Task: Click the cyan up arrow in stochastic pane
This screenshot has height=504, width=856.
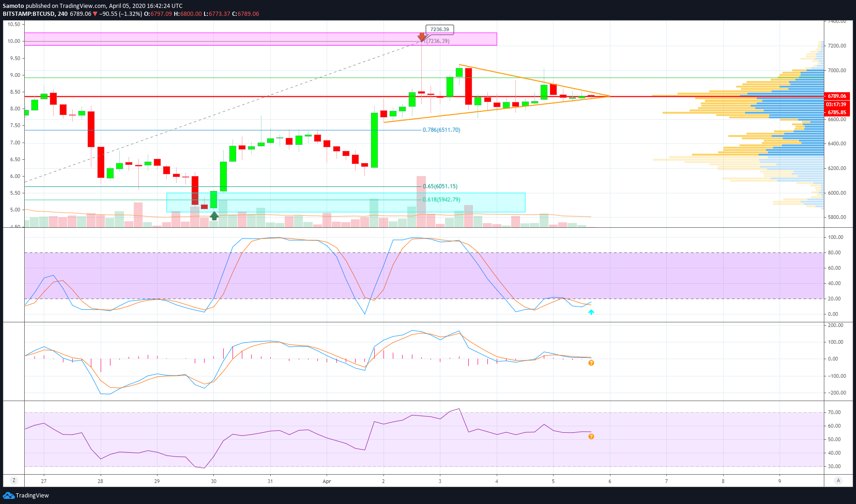Action: [591, 312]
